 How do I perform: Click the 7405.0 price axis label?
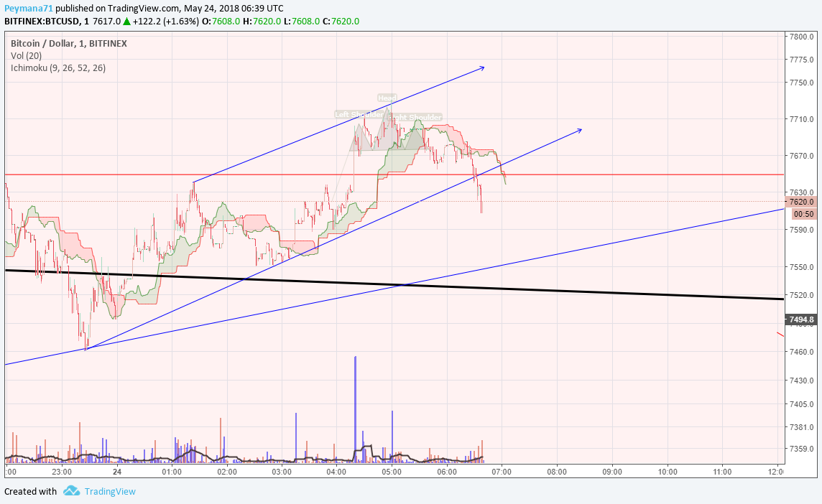tap(802, 404)
